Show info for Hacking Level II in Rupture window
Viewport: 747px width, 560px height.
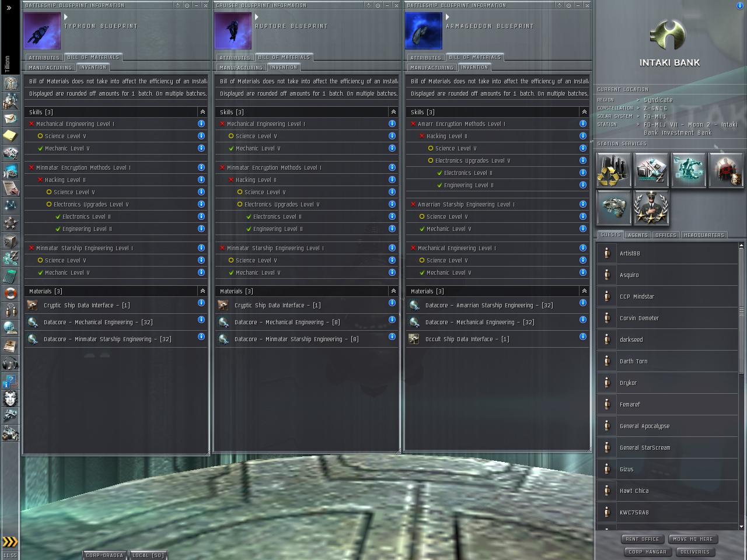click(392, 180)
